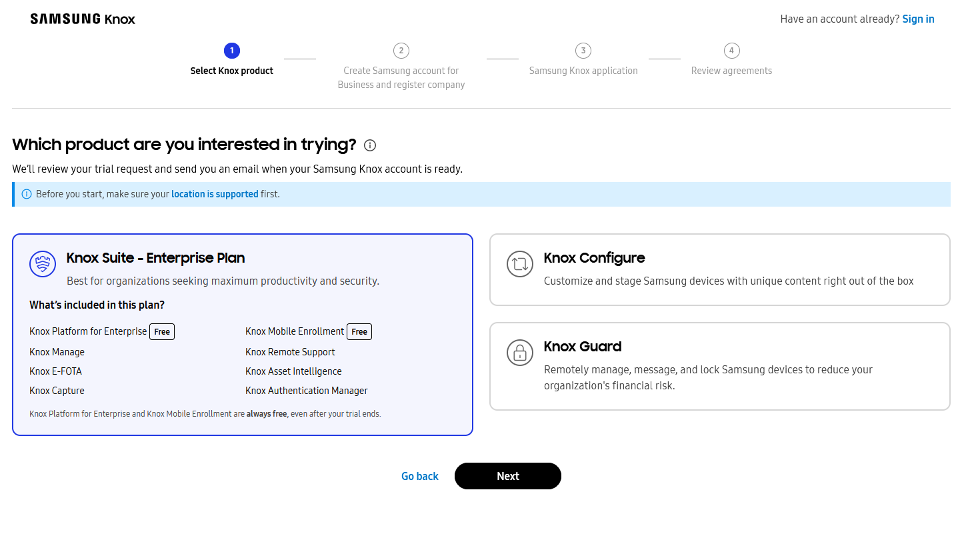
Task: Click Knox Platform for Enterprise text
Action: pos(88,331)
